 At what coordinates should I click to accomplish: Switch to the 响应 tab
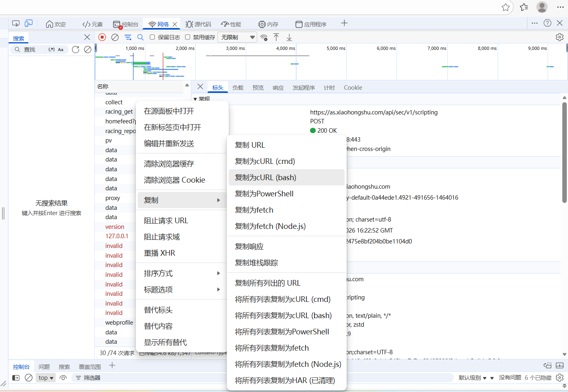coord(278,88)
